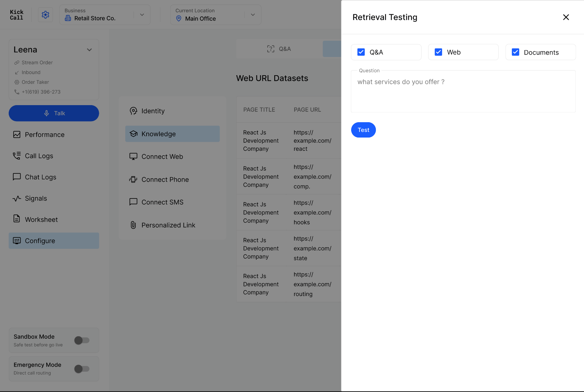Click the Signals pulse icon

pyautogui.click(x=17, y=198)
